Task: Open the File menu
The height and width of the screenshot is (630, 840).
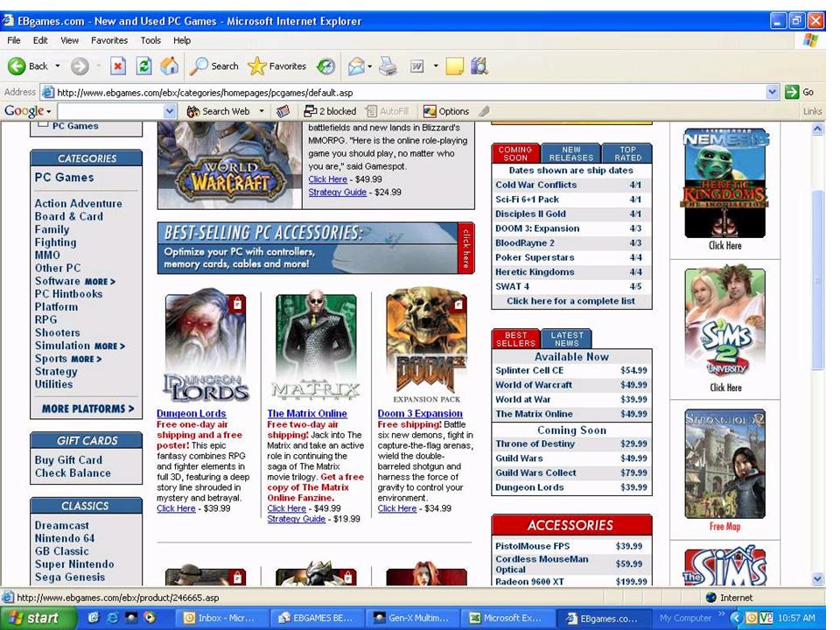Action: tap(14, 40)
